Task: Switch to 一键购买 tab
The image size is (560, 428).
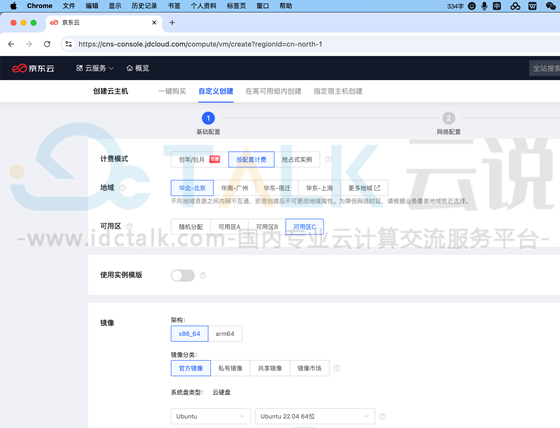Action: [x=172, y=91]
